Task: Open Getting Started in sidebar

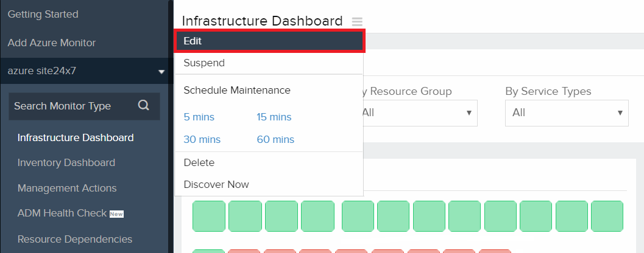Action: (x=43, y=14)
